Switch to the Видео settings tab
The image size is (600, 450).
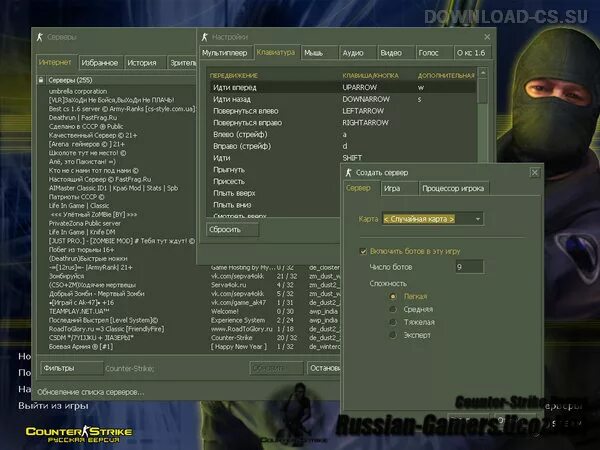(x=396, y=53)
